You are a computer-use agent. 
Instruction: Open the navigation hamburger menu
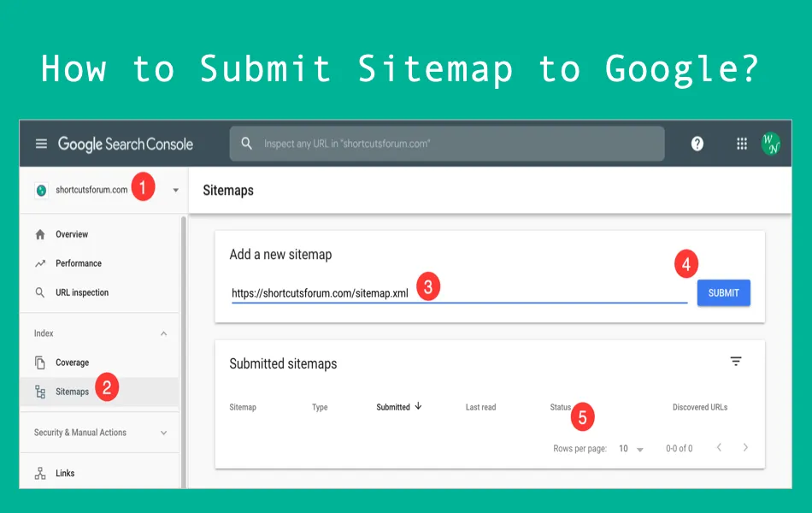41,144
